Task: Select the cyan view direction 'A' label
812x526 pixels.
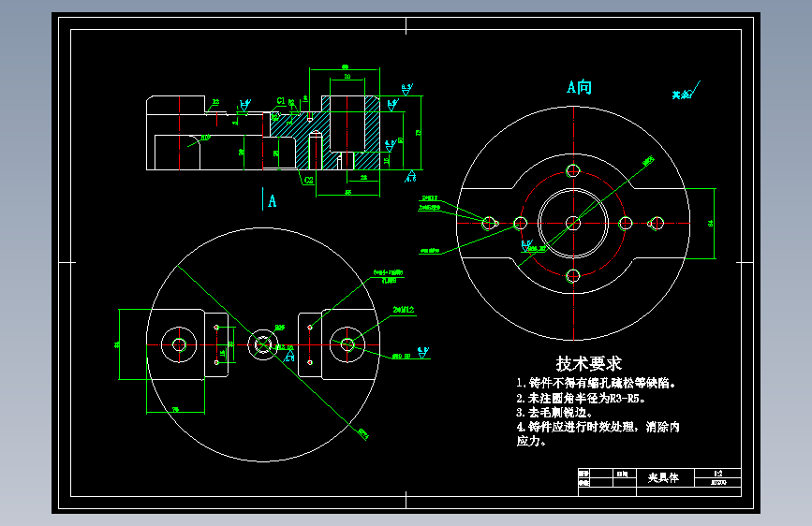Action: point(273,201)
